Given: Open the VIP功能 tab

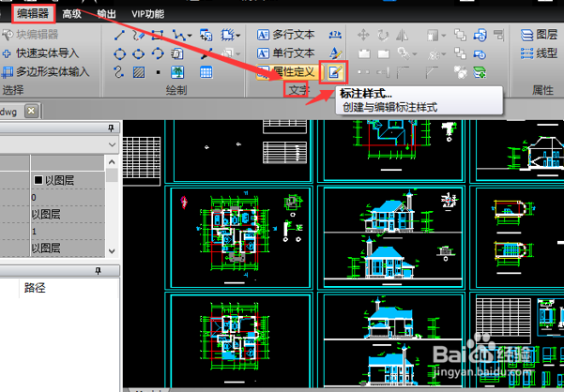Looking at the screenshot, I should tap(147, 14).
